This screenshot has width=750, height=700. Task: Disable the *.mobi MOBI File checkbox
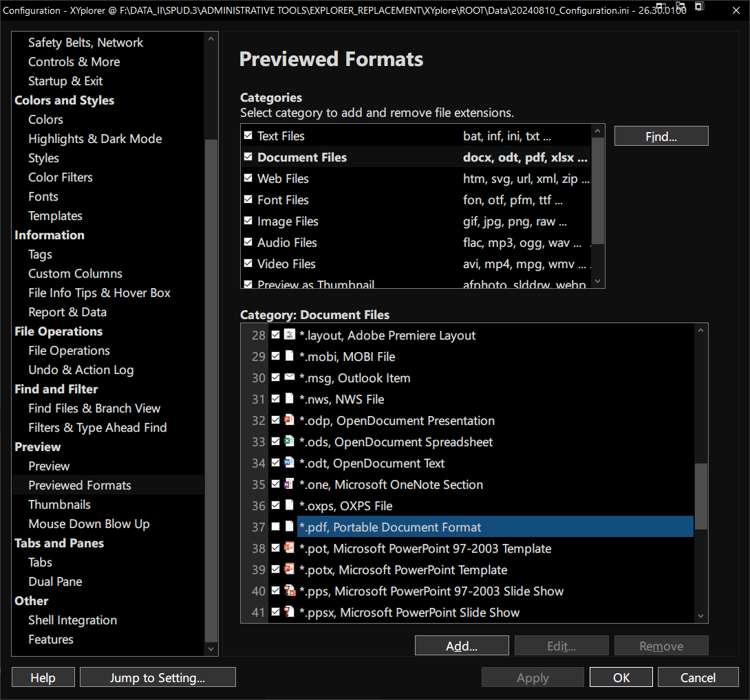pyautogui.click(x=276, y=356)
